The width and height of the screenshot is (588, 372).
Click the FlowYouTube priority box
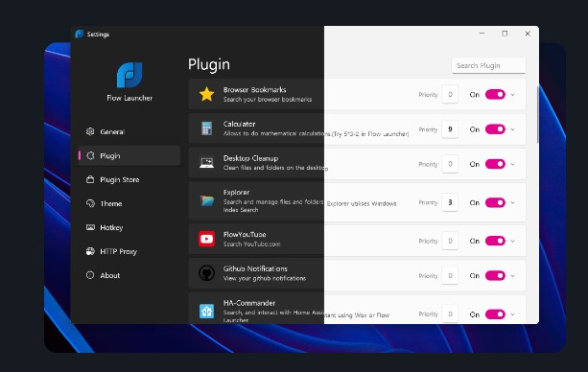tap(450, 241)
